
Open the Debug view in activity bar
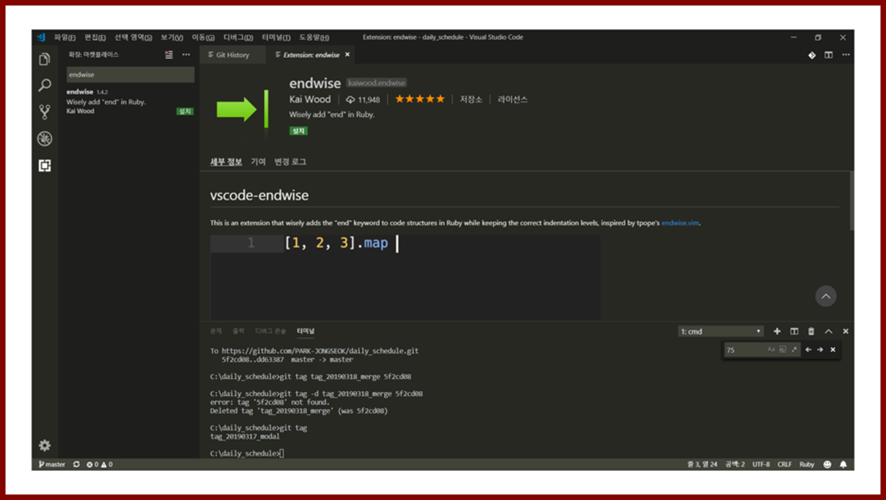pos(45,138)
